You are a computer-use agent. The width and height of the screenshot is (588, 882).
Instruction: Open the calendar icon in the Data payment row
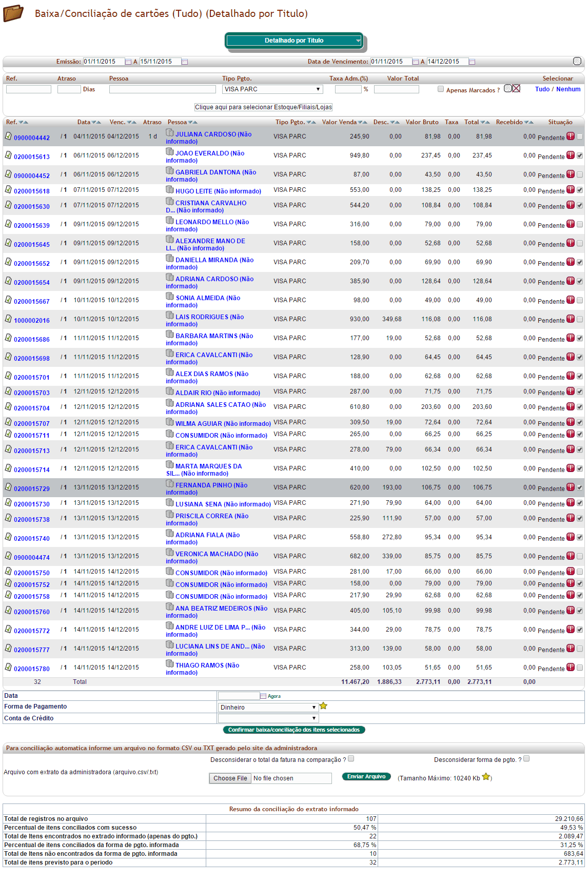pos(263,696)
